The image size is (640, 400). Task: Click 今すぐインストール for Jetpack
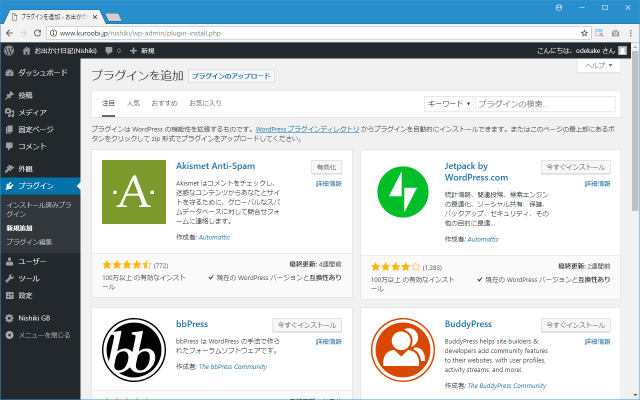click(x=576, y=167)
